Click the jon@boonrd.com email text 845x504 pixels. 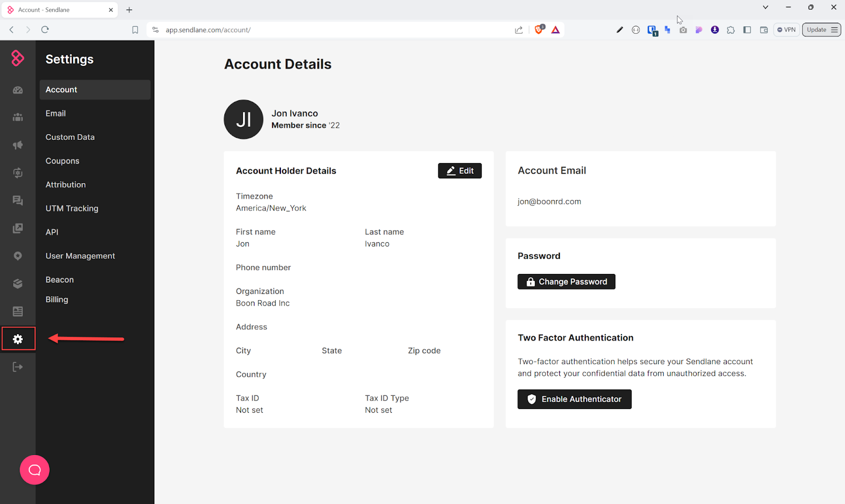(549, 202)
